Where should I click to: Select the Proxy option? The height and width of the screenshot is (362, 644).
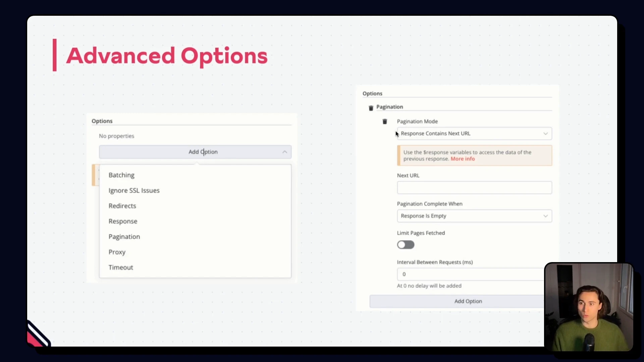pos(117,252)
